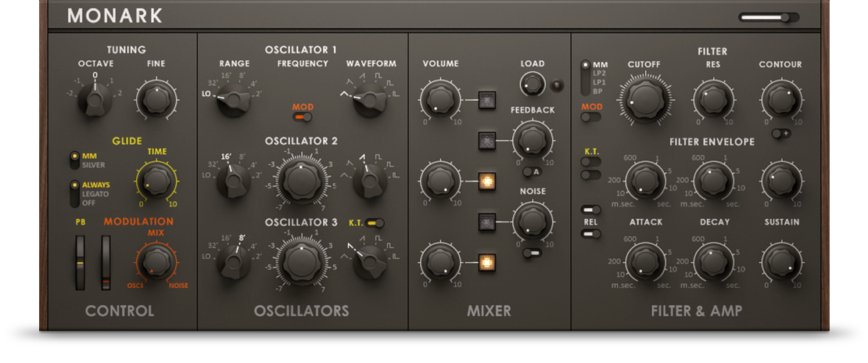Image resolution: width=868 pixels, height=363 pixels.
Task: Click the LEGATO glide option text
Action: click(x=97, y=194)
